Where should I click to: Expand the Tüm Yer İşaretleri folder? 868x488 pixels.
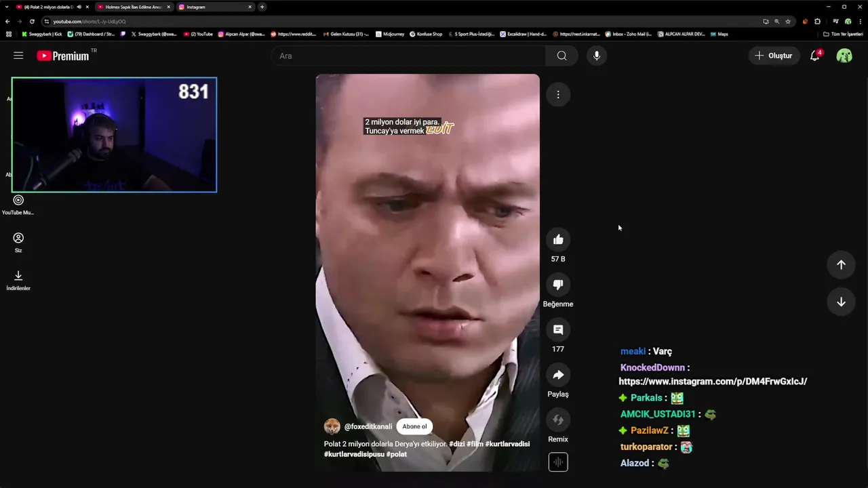pos(844,34)
